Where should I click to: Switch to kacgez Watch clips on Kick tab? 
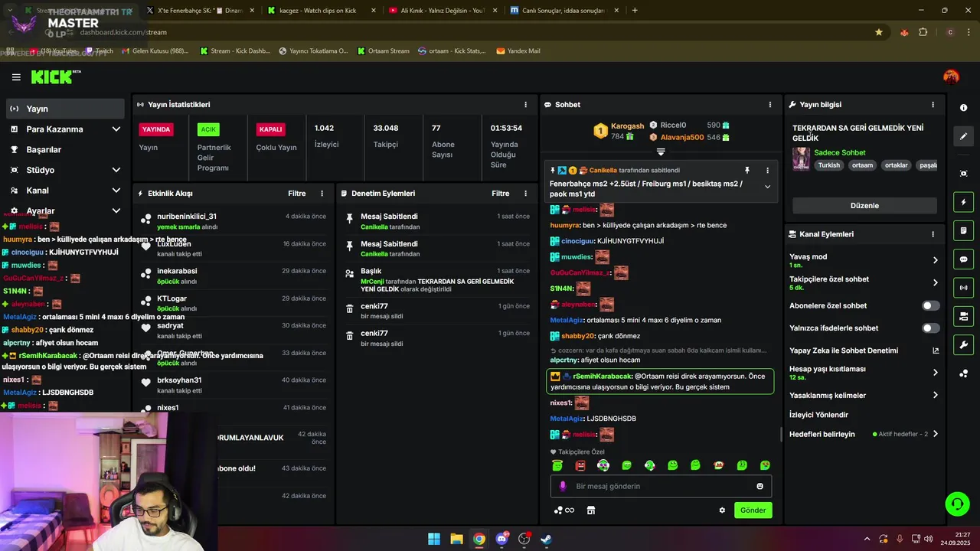tap(322, 11)
